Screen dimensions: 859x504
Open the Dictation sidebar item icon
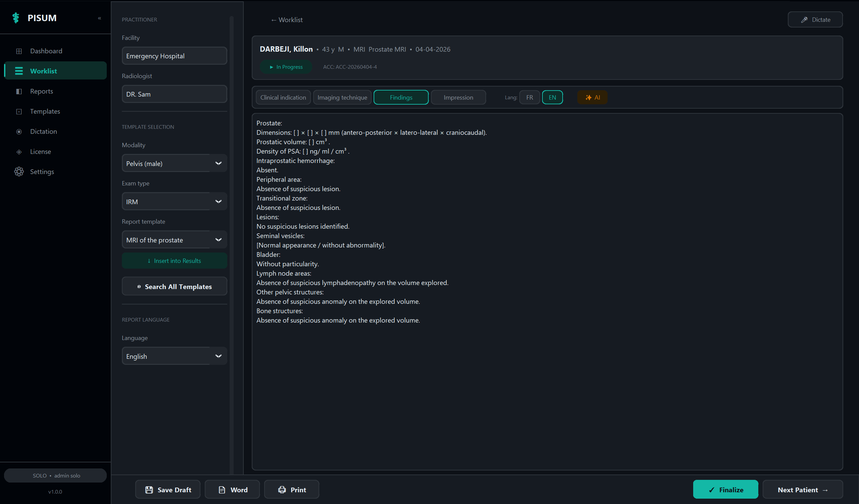click(19, 131)
